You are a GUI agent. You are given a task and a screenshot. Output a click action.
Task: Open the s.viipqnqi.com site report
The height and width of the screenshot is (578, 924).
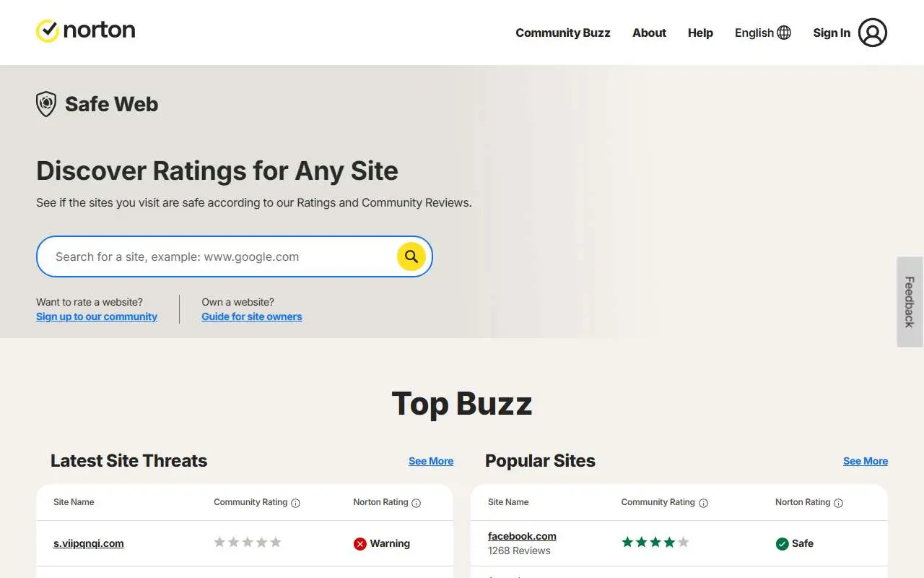tap(89, 543)
